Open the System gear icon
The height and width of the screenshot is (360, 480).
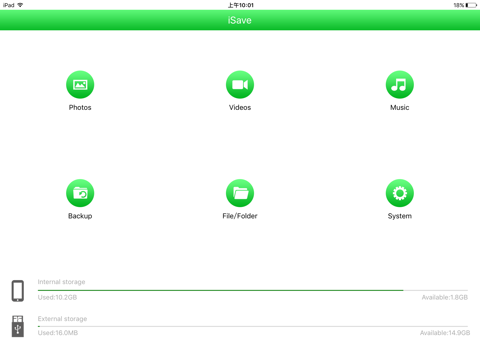(x=400, y=193)
